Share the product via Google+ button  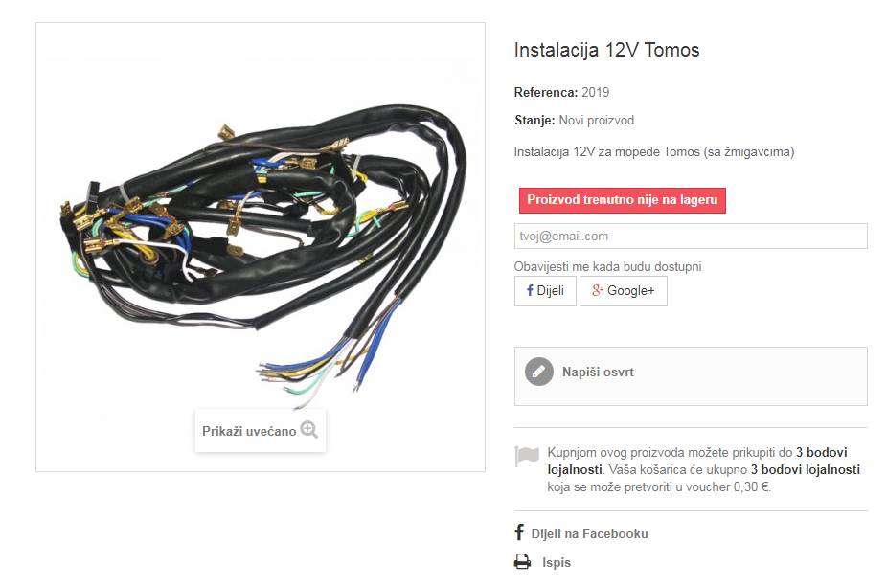click(624, 290)
